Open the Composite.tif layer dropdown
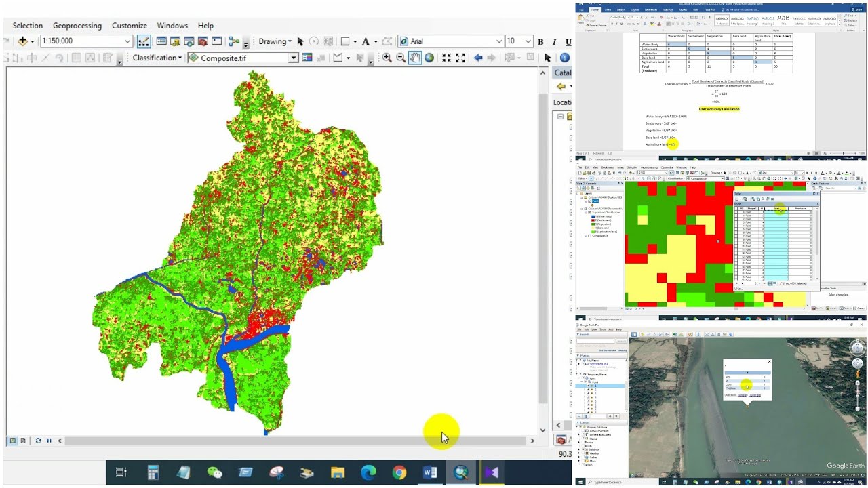The image size is (868, 488). coord(294,58)
